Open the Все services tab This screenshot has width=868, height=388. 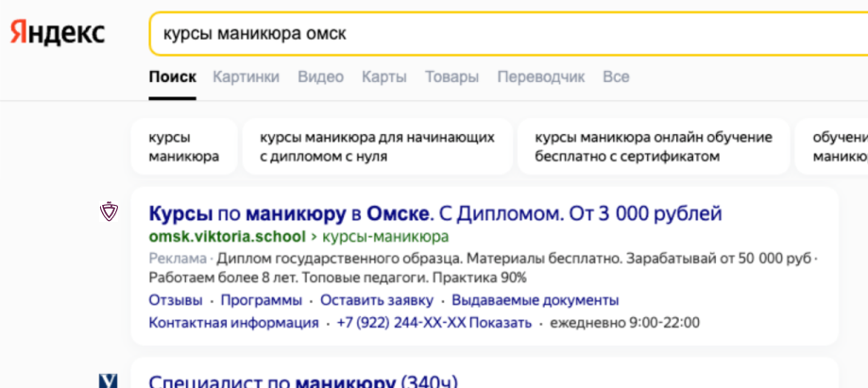pos(616,76)
